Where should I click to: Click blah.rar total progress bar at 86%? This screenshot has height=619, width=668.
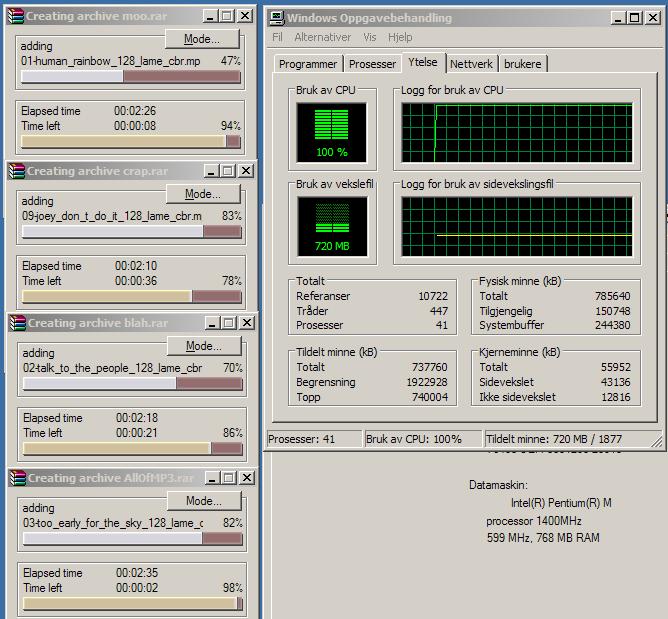click(x=132, y=449)
